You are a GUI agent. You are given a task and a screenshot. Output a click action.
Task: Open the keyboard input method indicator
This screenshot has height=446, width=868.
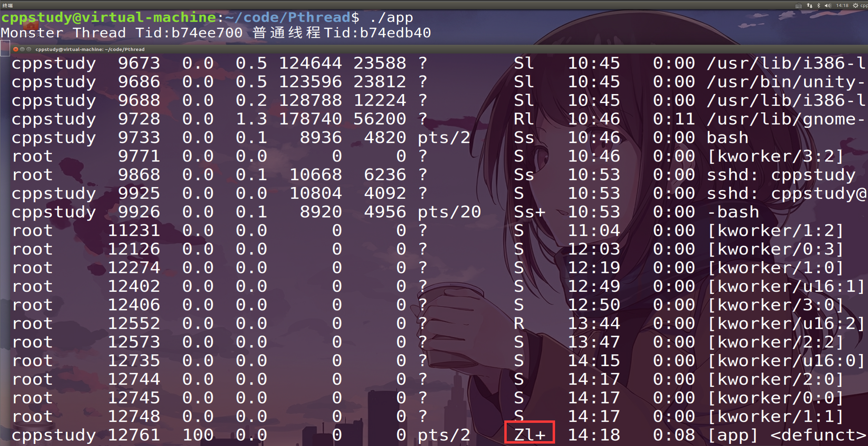click(798, 6)
